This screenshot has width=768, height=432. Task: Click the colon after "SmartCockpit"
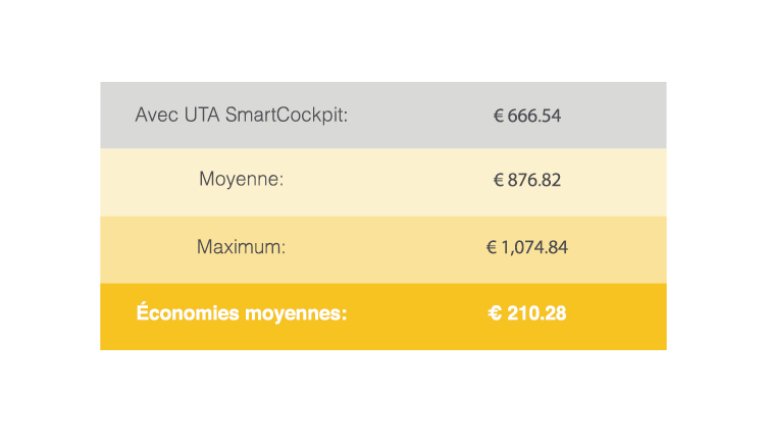pyautogui.click(x=345, y=116)
